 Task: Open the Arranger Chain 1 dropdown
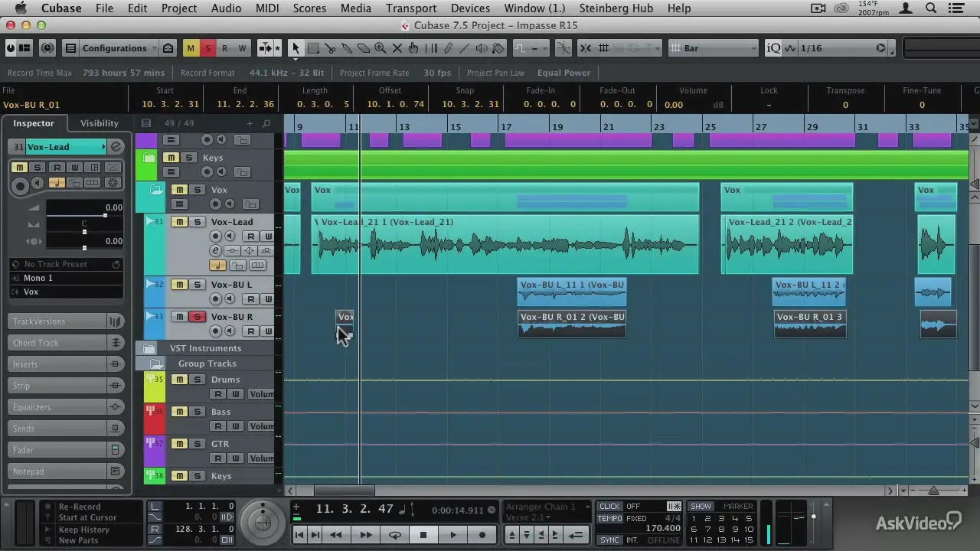pyautogui.click(x=547, y=507)
